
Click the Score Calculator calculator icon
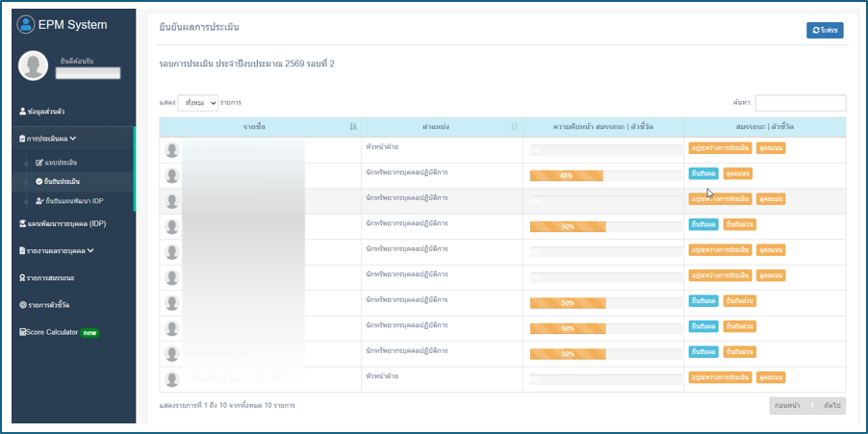click(x=22, y=332)
